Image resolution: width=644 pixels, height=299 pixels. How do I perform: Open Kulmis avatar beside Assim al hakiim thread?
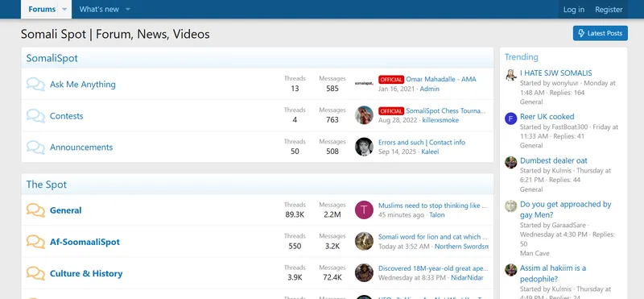click(510, 270)
